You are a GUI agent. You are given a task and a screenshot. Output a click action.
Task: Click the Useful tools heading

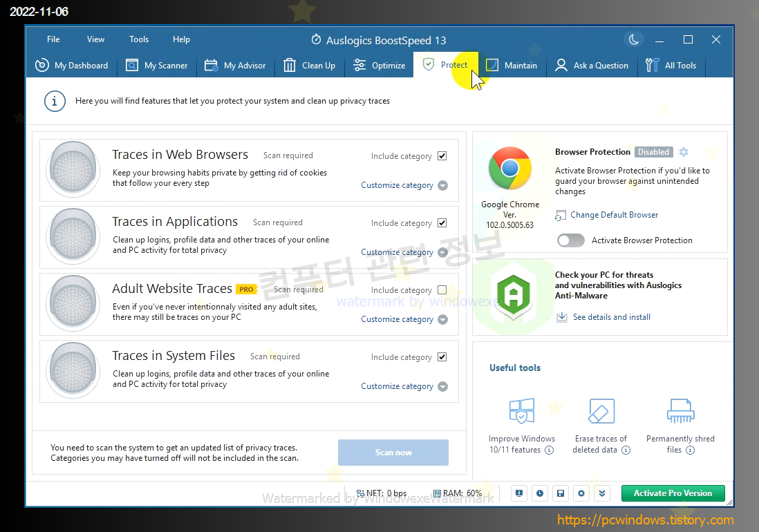pyautogui.click(x=514, y=368)
